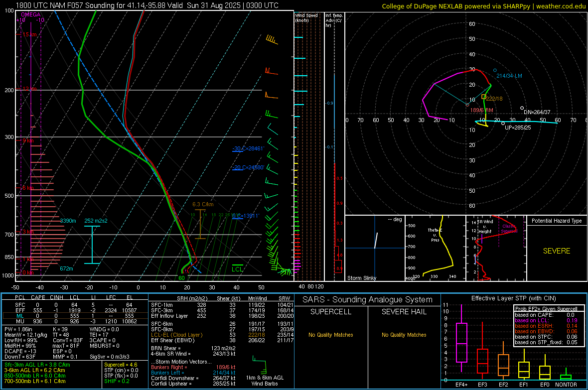Click the SHIP = 0.2 value
The width and height of the screenshot is (588, 390).
117,381
